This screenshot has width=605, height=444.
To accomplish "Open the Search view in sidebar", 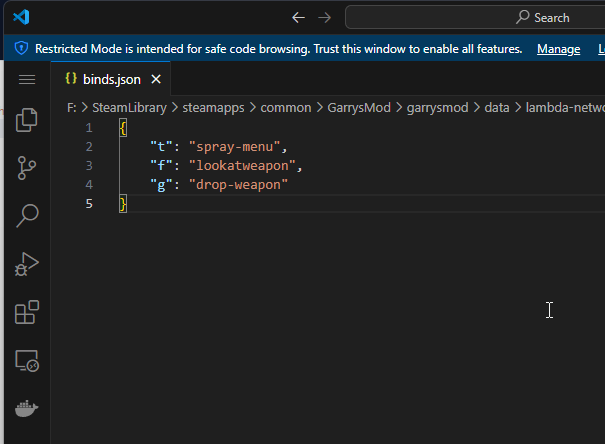I will [27, 214].
